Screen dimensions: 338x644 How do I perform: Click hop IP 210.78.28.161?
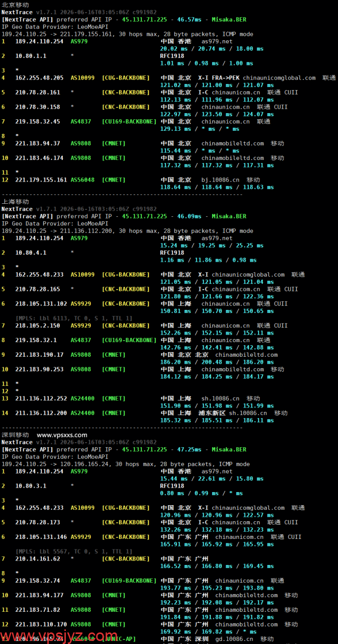(x=38, y=92)
